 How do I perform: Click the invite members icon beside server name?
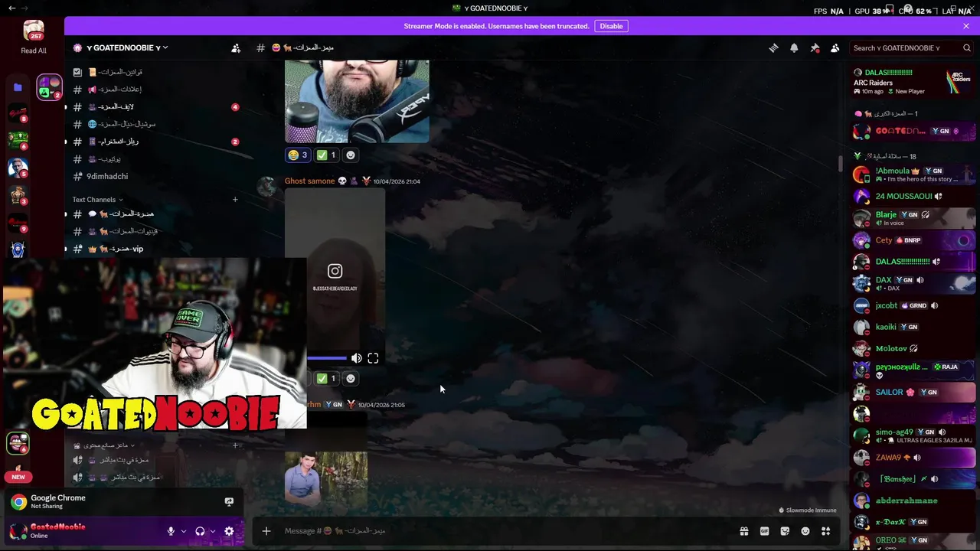click(236, 47)
